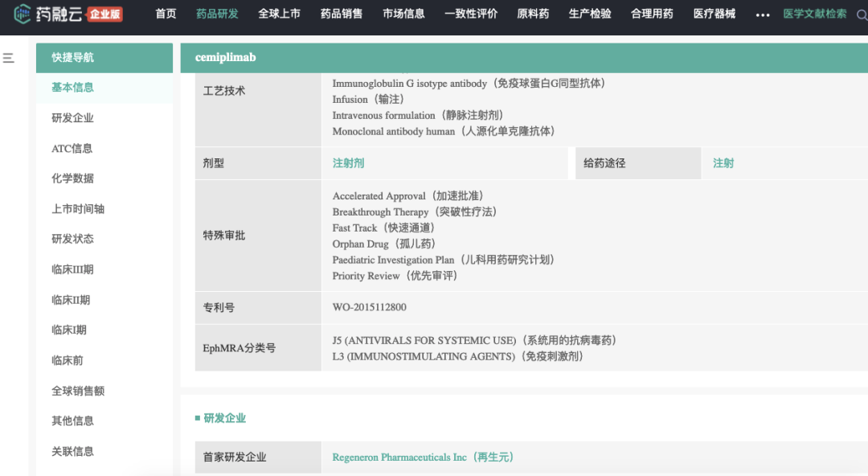Click Immunoglobulin G isotype antibody entry

(470, 83)
